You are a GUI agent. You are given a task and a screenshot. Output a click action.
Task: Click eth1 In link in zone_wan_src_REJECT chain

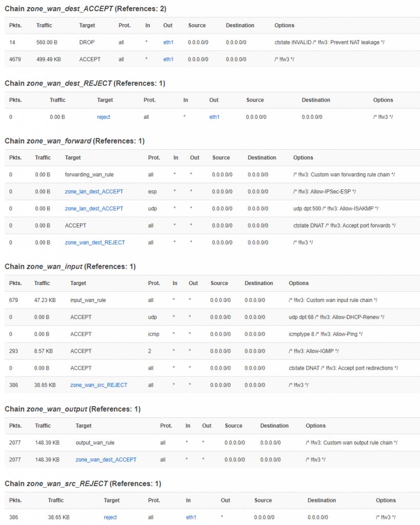pos(191,517)
